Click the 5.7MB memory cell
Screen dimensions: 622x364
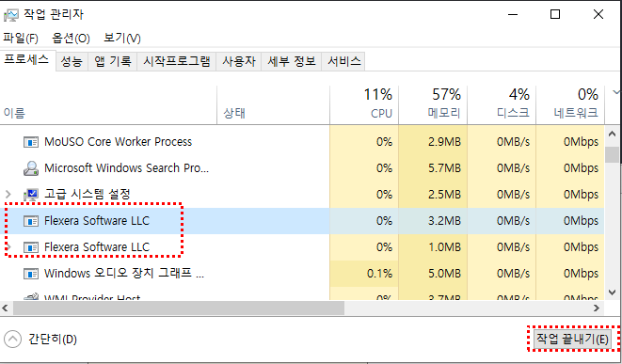[433, 168]
